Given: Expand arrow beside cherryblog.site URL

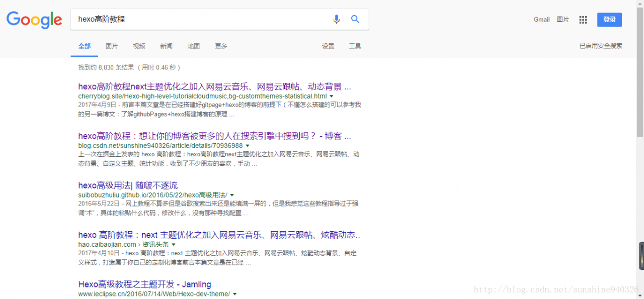Looking at the screenshot, I should (x=332, y=96).
